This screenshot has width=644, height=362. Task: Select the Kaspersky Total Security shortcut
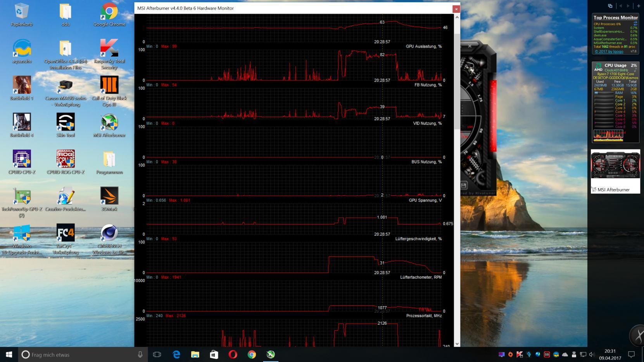109,55
